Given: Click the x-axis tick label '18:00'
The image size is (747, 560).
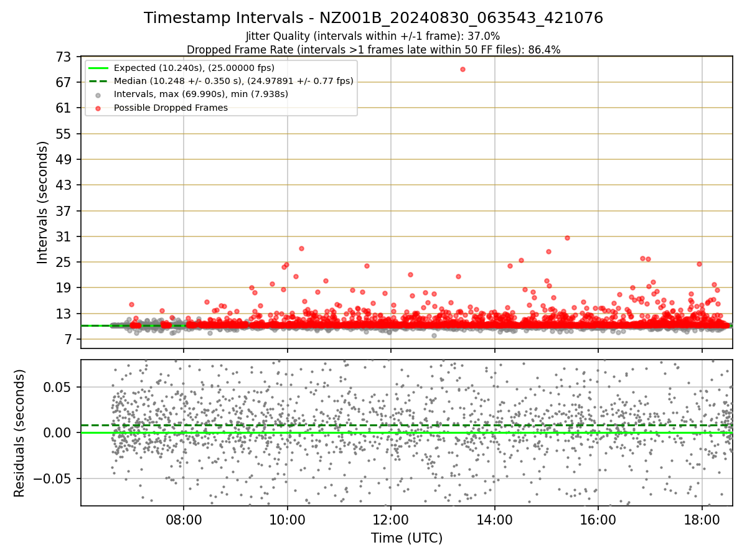Looking at the screenshot, I should (702, 520).
